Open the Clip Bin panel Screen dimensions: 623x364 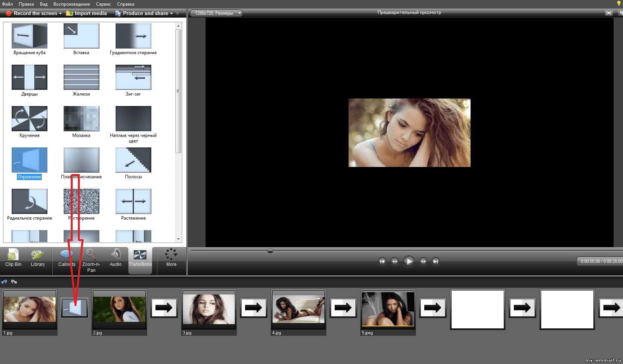[x=13, y=258]
